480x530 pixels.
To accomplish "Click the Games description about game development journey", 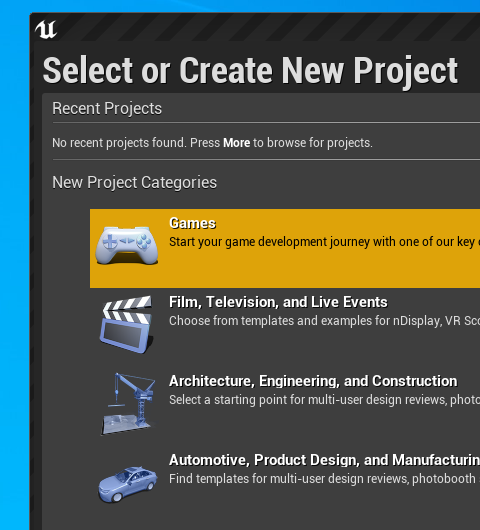I will 325,242.
